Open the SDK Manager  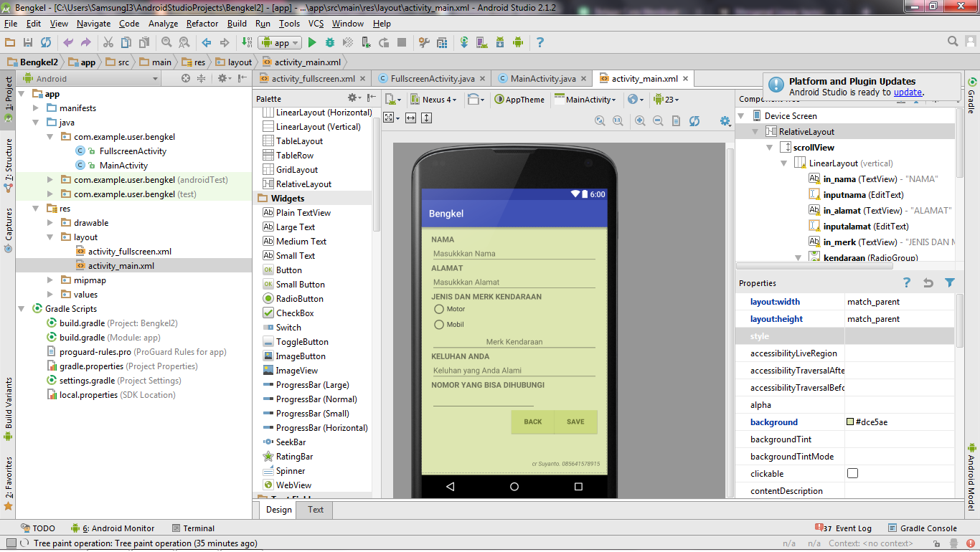(x=499, y=42)
